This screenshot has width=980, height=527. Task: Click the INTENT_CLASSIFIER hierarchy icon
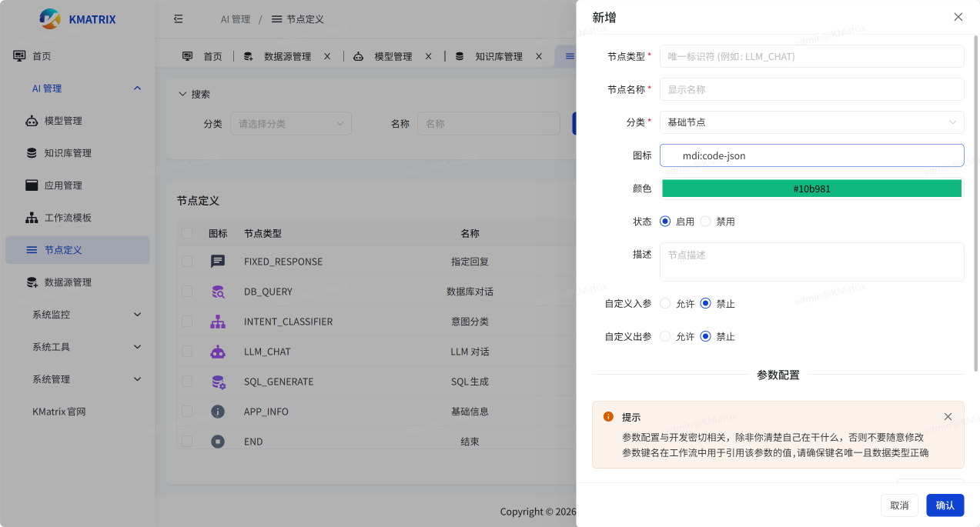point(218,322)
